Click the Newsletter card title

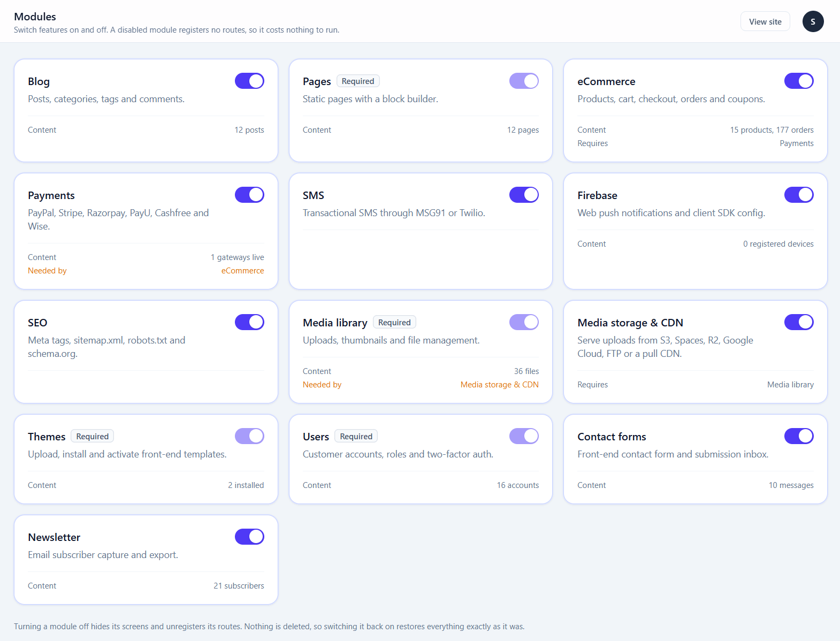(x=54, y=537)
